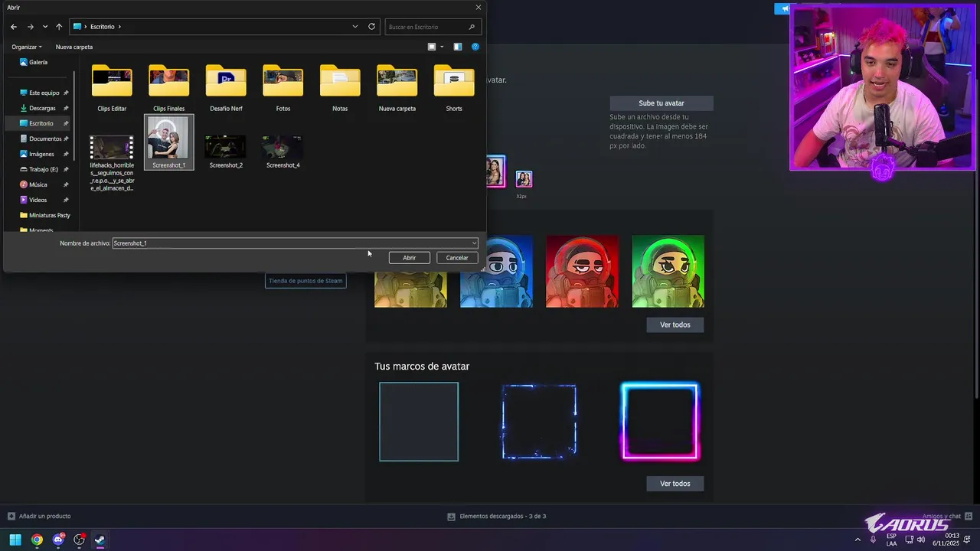This screenshot has width=980, height=551.
Task: Select the Desafío Nerf folder
Action: click(x=226, y=88)
